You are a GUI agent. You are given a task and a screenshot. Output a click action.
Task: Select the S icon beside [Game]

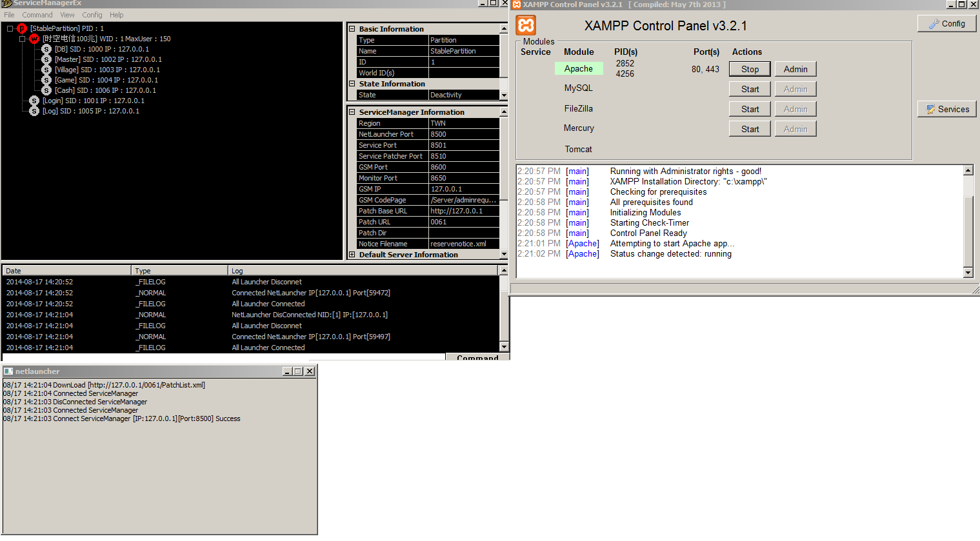(x=46, y=80)
